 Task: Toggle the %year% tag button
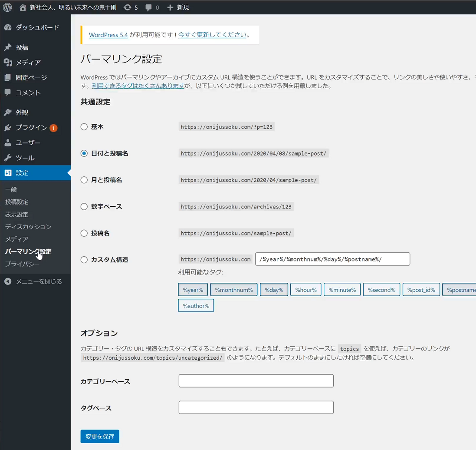[193, 290]
